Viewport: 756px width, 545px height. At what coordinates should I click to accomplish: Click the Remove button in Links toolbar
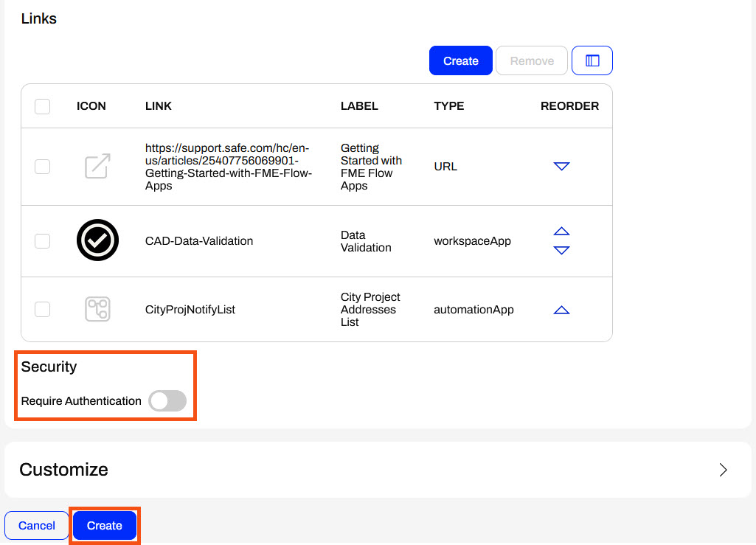pyautogui.click(x=532, y=60)
